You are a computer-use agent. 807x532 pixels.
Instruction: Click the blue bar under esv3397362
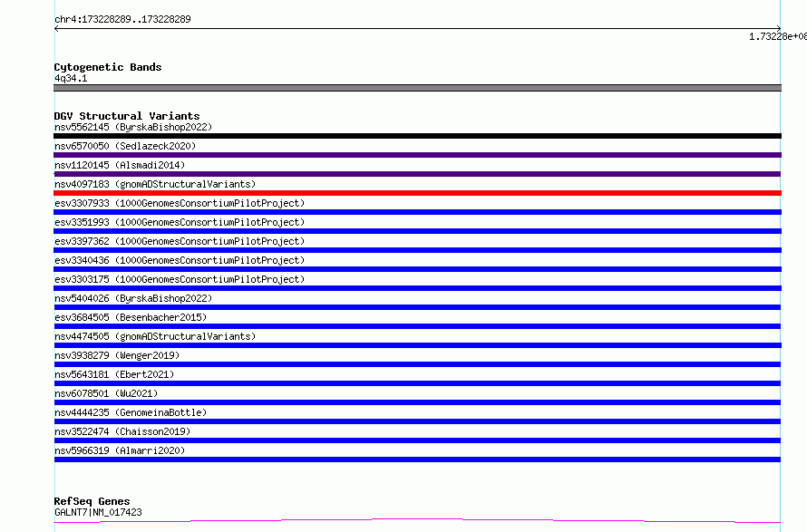417,250
